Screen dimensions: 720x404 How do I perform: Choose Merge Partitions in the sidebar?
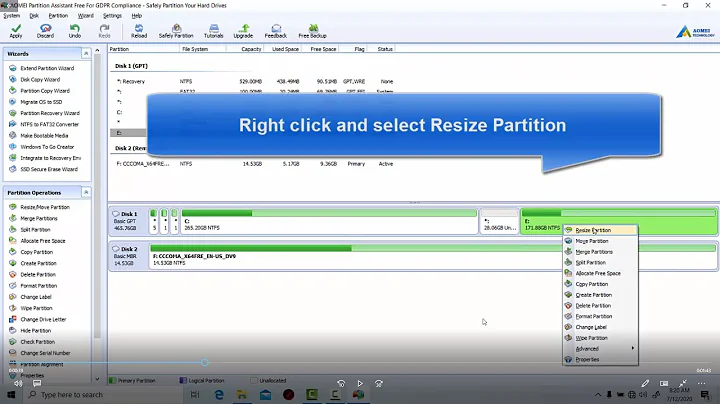point(33,219)
